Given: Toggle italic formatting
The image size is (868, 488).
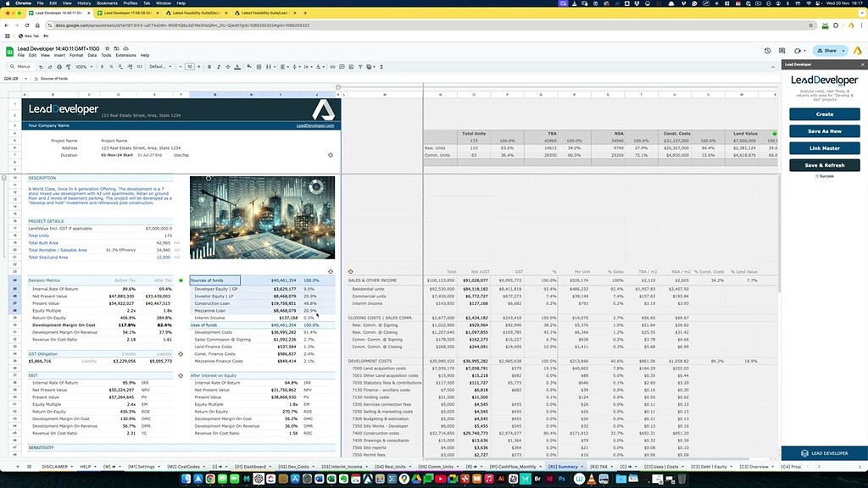Looking at the screenshot, I should pos(218,66).
